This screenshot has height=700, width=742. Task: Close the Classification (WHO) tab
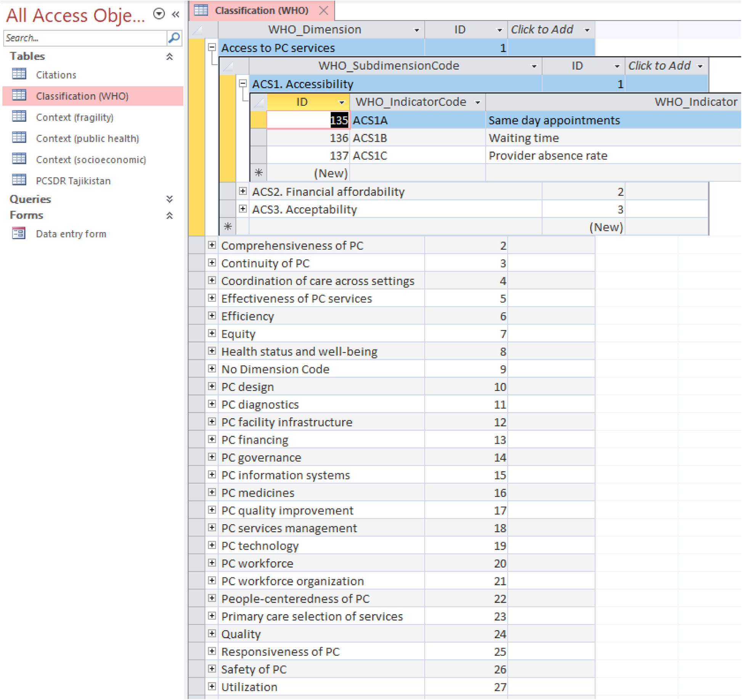(323, 10)
